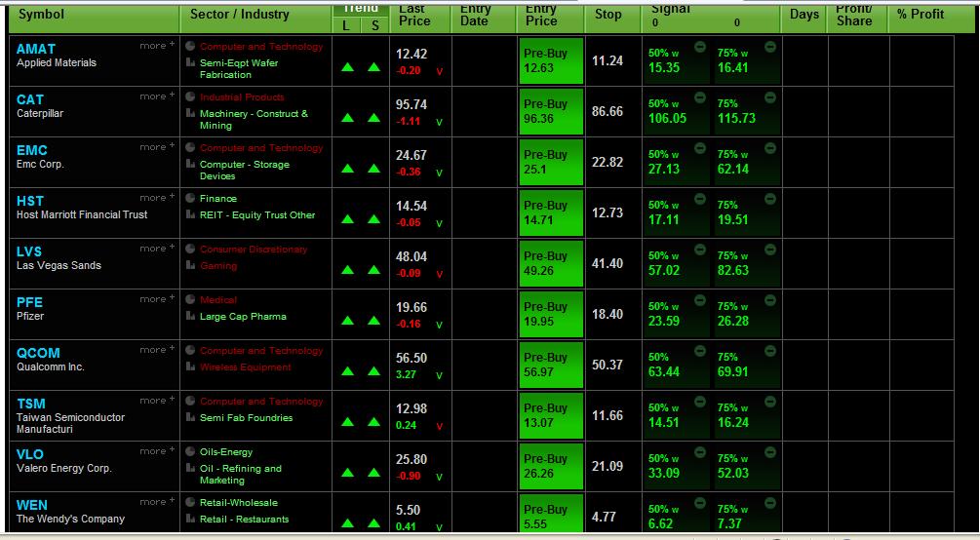Click VLO last price 25.80
Image resolution: width=980 pixels, height=540 pixels.
click(x=412, y=459)
